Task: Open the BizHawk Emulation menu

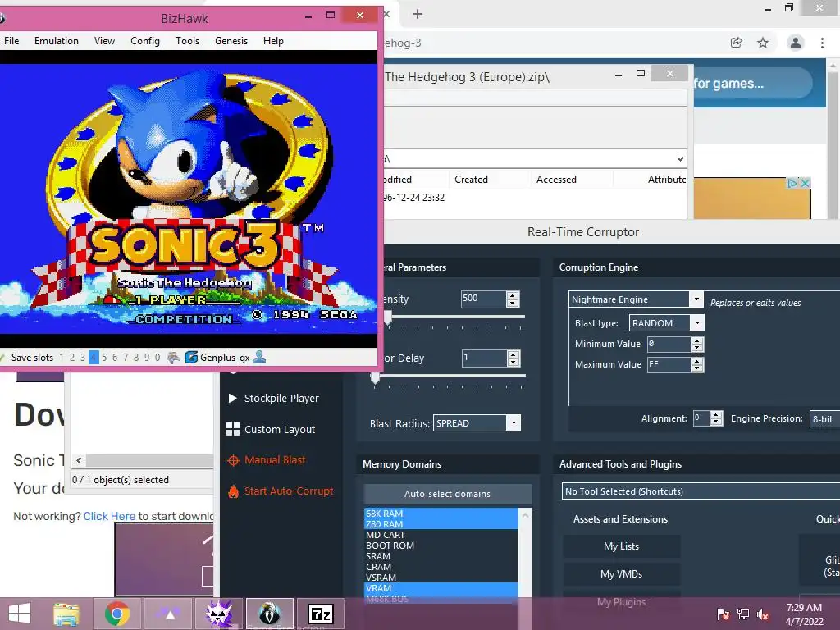Action: click(x=57, y=41)
